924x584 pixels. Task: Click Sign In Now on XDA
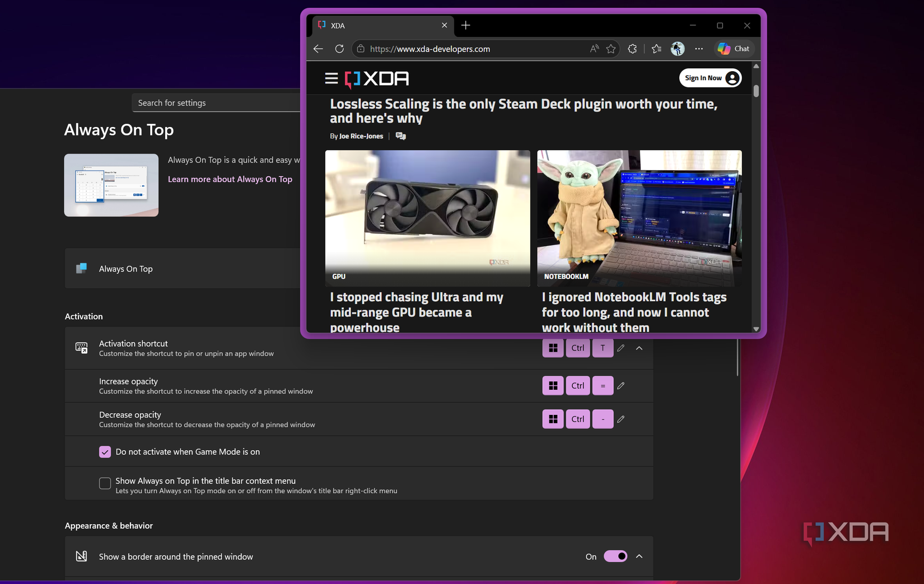click(711, 78)
